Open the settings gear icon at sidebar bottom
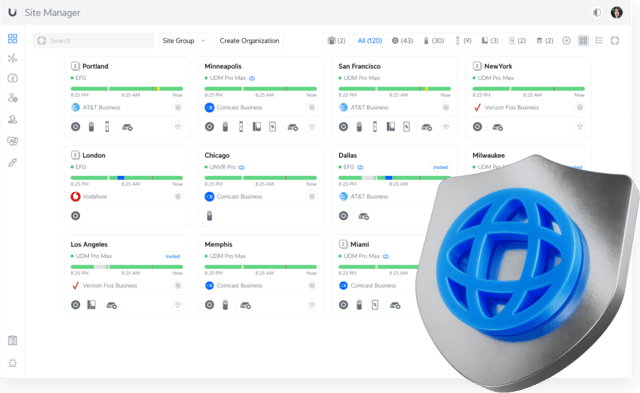This screenshot has height=393, width=640. click(13, 362)
